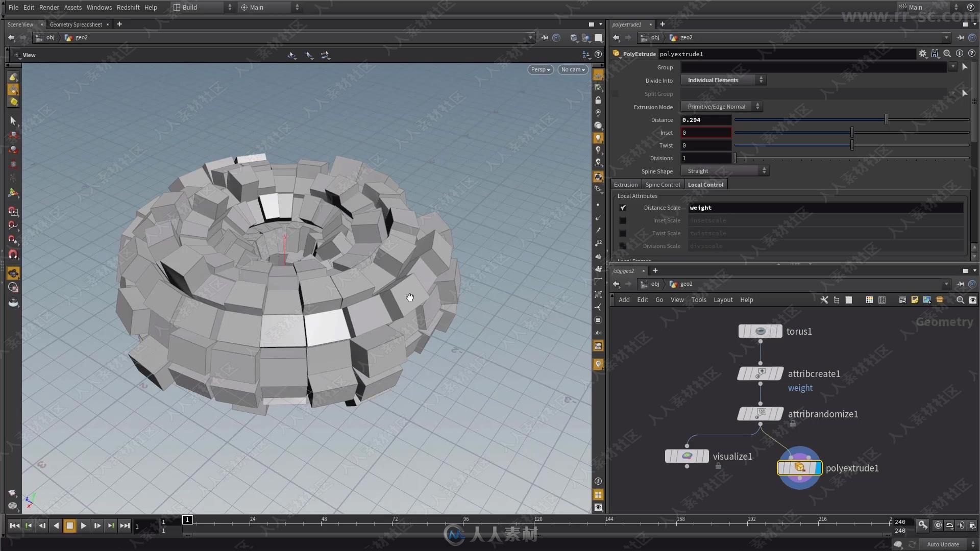Drag the Distance slider value
The image size is (980, 551).
pyautogui.click(x=887, y=120)
